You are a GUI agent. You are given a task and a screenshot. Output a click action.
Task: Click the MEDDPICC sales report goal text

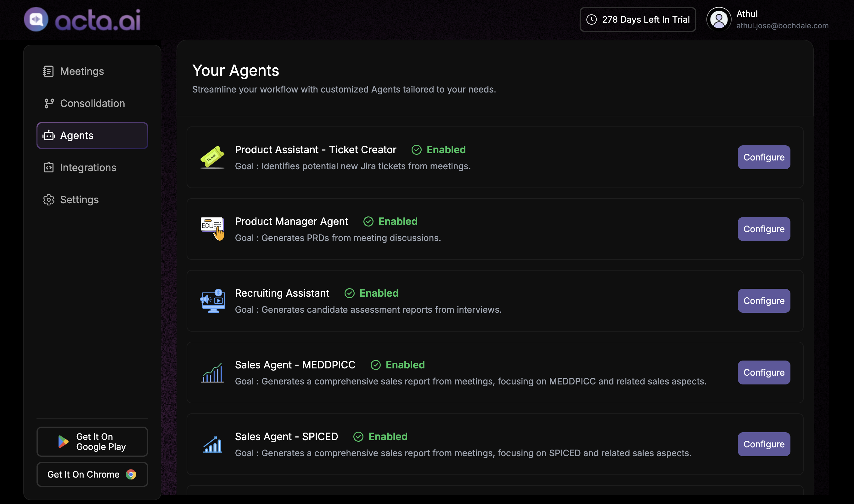pyautogui.click(x=470, y=381)
